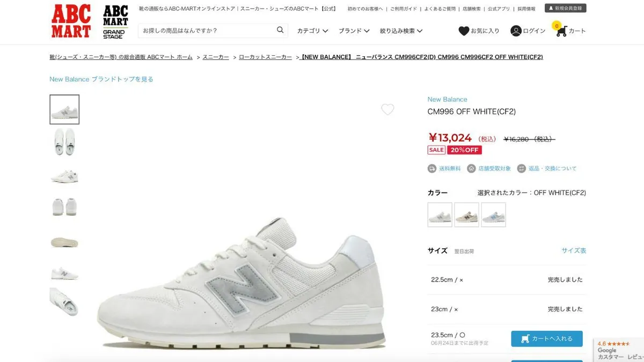Expand the カテゴリ dropdown menu
Image resolution: width=644 pixels, height=362 pixels.
[312, 31]
